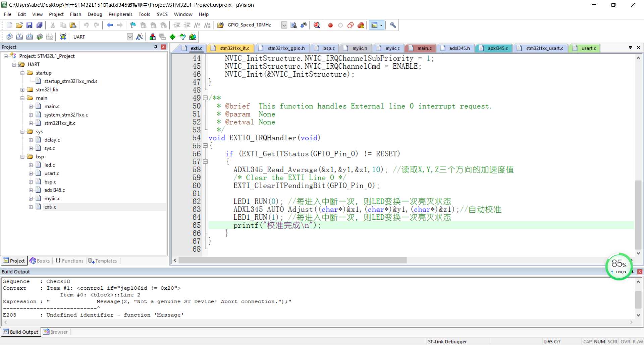This screenshot has height=345, width=644.
Task: Rebuild all target files icon
Action: (x=30, y=37)
